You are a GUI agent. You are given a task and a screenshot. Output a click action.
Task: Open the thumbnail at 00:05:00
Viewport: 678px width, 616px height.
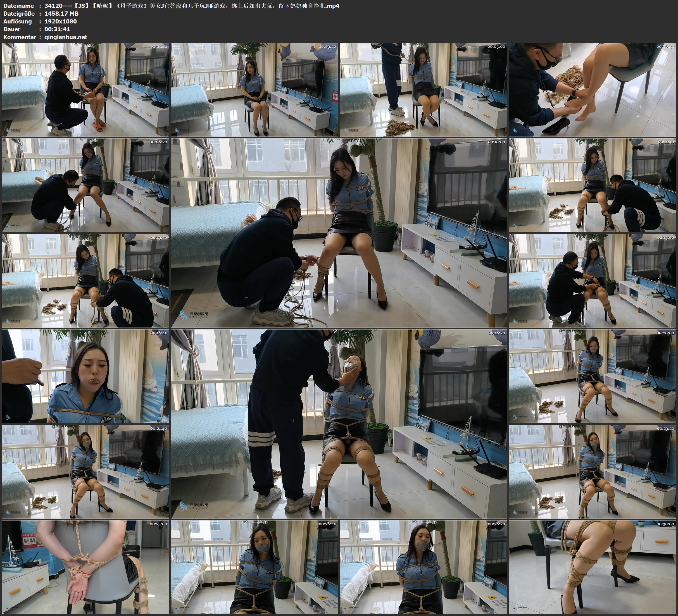[x=424, y=89]
